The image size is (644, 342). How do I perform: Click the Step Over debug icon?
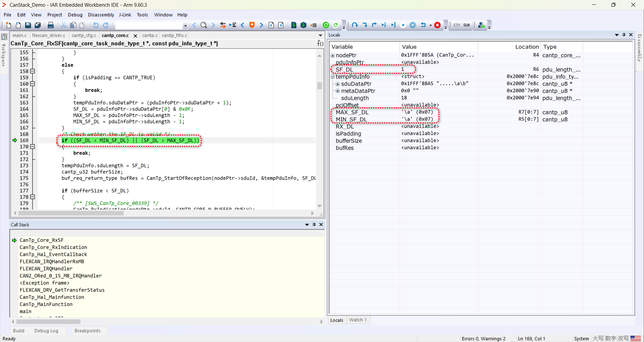pyautogui.click(x=355, y=25)
